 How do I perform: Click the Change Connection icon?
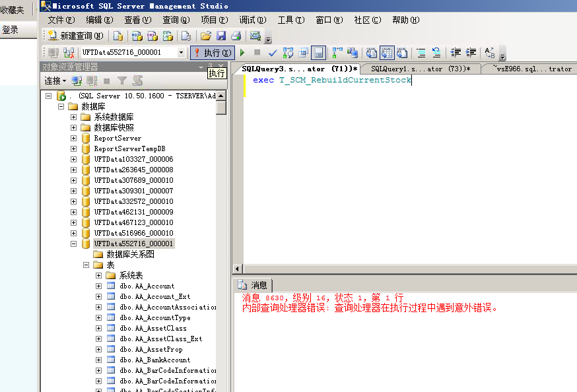(x=69, y=53)
